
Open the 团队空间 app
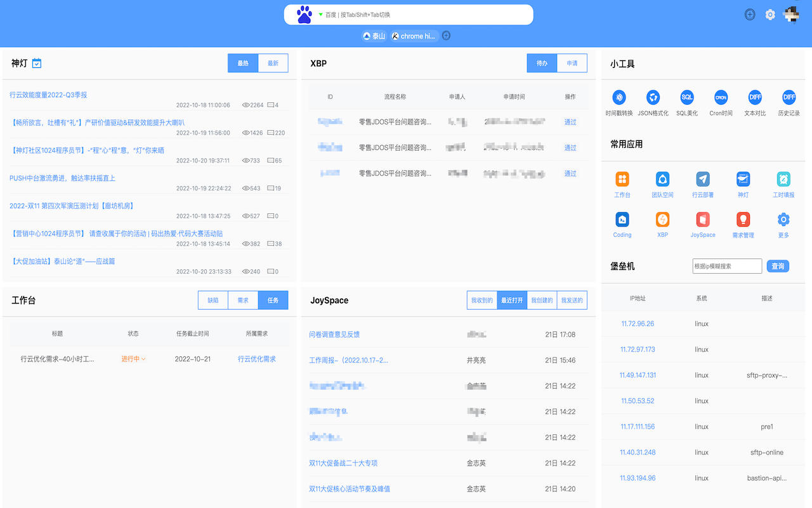coord(662,184)
